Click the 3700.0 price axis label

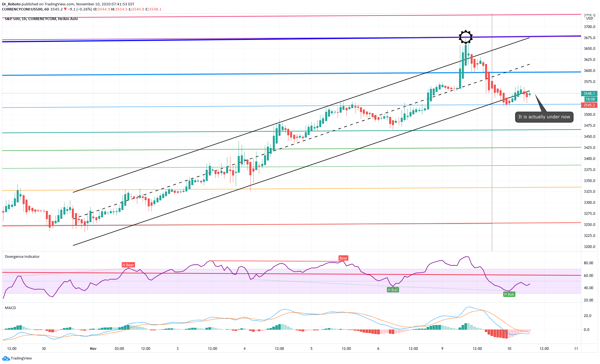(x=590, y=27)
